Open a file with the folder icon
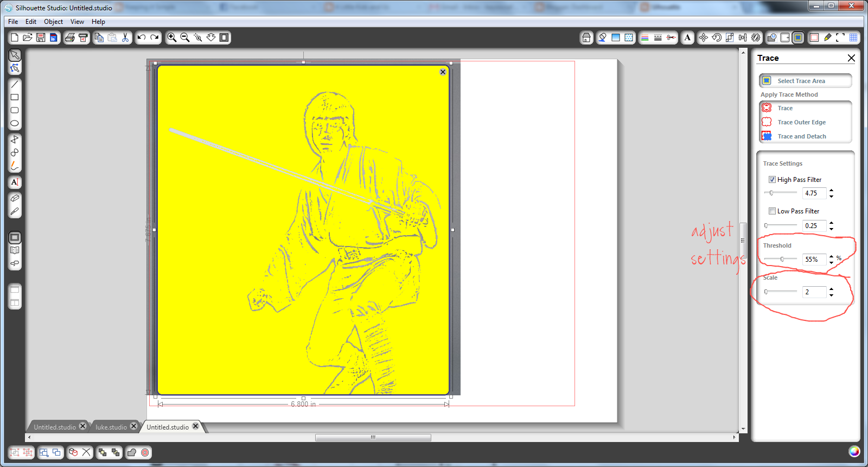The height and width of the screenshot is (467, 868). [28, 37]
